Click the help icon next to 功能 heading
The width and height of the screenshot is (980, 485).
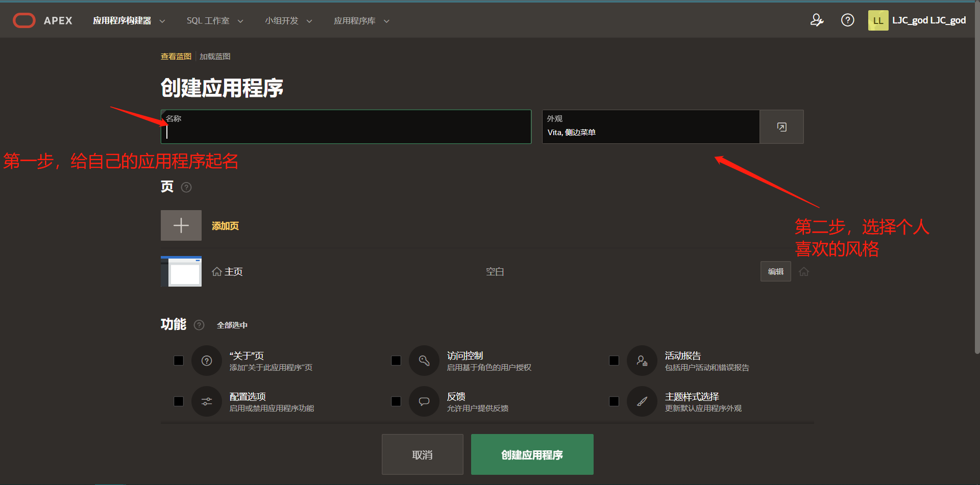tap(199, 325)
